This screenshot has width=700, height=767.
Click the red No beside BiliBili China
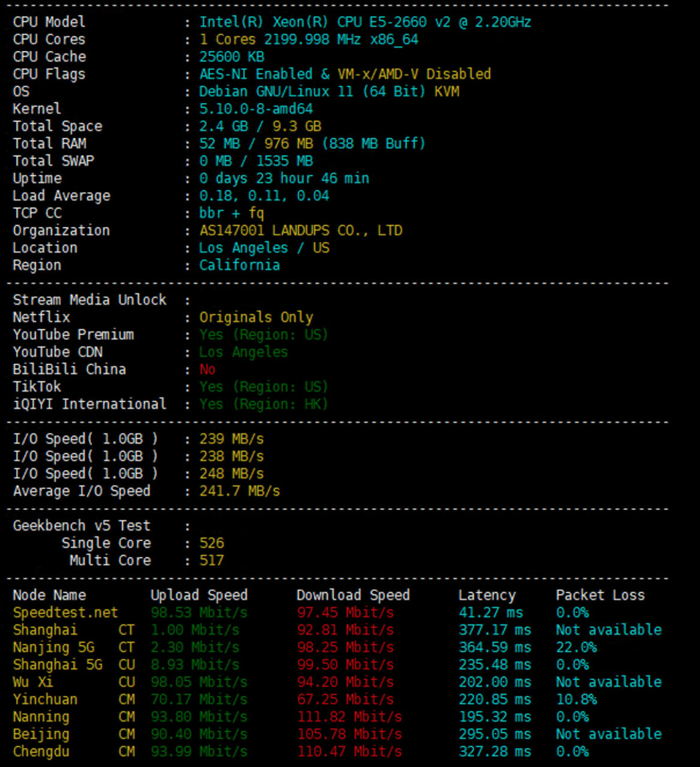coord(207,370)
